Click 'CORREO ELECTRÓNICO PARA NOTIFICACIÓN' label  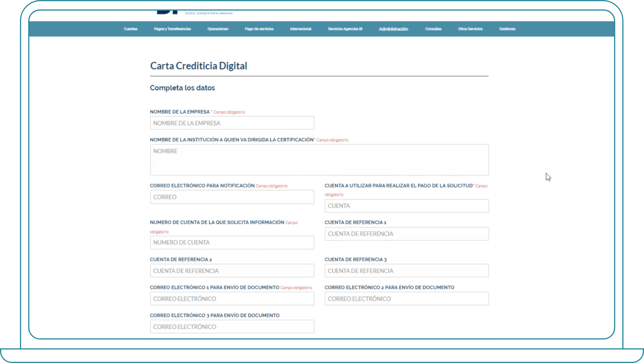click(202, 186)
